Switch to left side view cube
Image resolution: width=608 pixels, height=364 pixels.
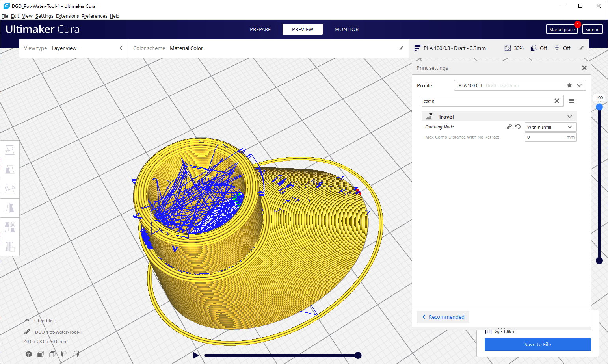coord(64,354)
